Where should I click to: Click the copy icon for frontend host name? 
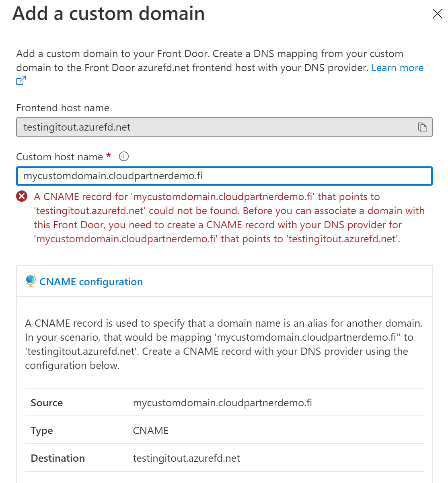pos(422,127)
